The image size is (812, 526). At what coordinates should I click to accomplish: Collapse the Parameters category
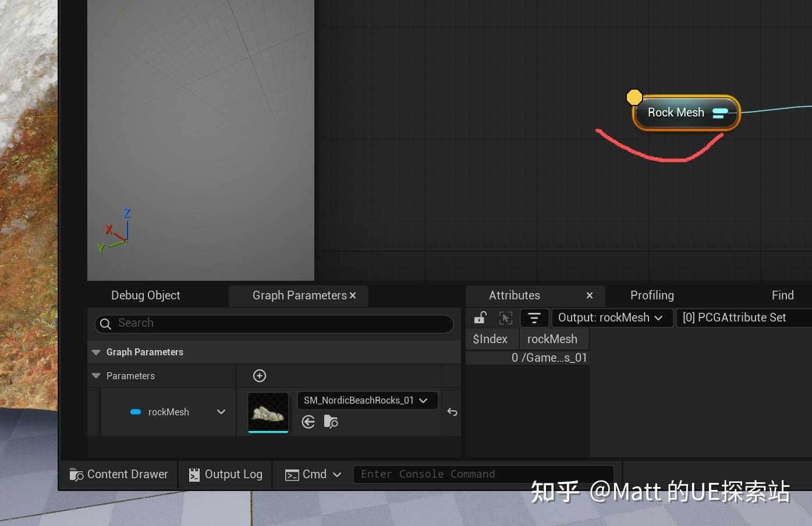click(x=96, y=376)
